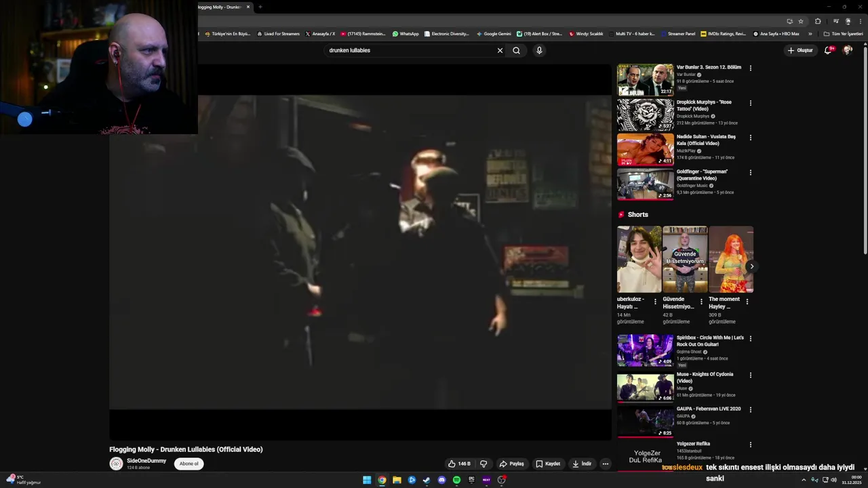Open Epic Games Launcher from taskbar
This screenshot has height=488, width=868.
pyautogui.click(x=471, y=480)
